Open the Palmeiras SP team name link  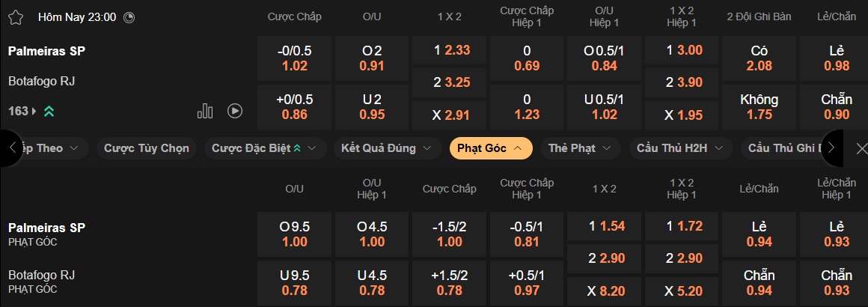click(x=46, y=51)
